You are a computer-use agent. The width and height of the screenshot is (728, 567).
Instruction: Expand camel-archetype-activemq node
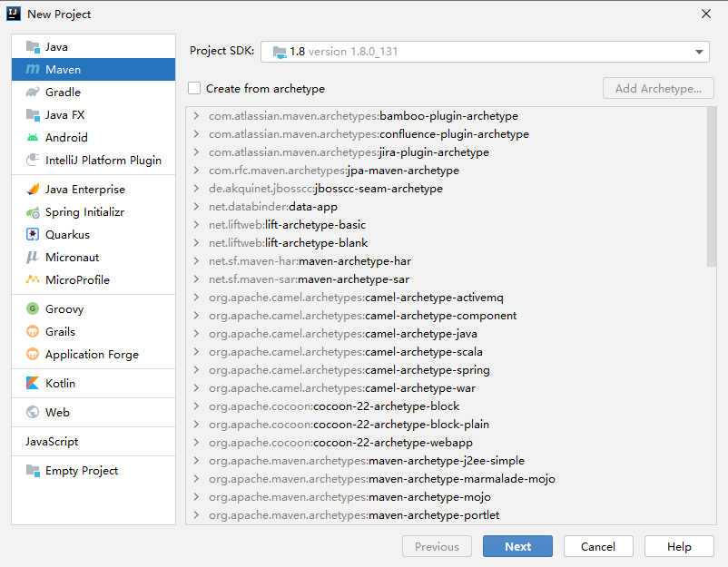pos(196,297)
